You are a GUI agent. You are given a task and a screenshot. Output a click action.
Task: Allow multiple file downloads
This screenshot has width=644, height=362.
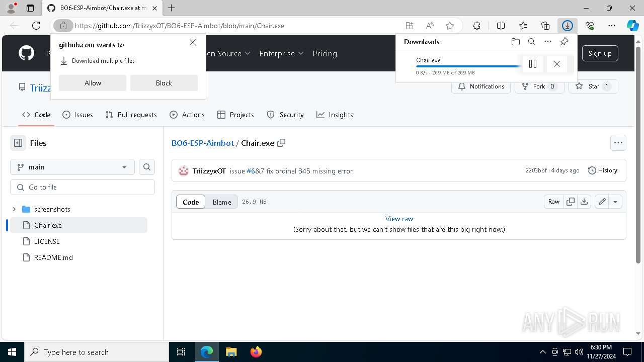click(x=93, y=83)
